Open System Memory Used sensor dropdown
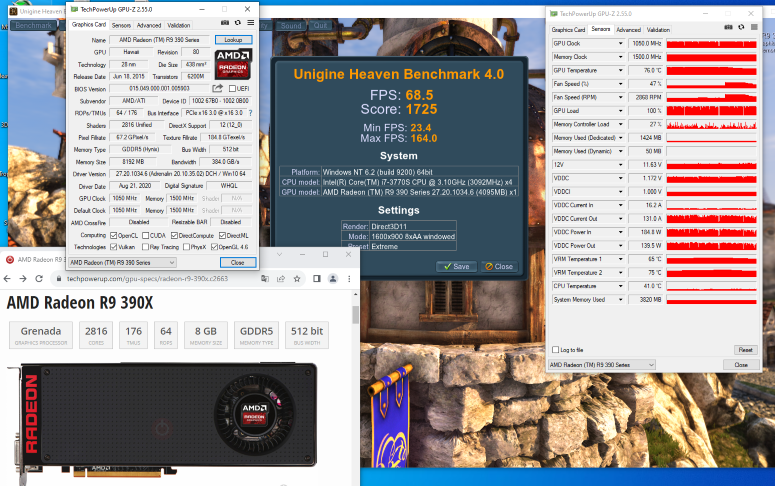The height and width of the screenshot is (486, 775). point(621,300)
